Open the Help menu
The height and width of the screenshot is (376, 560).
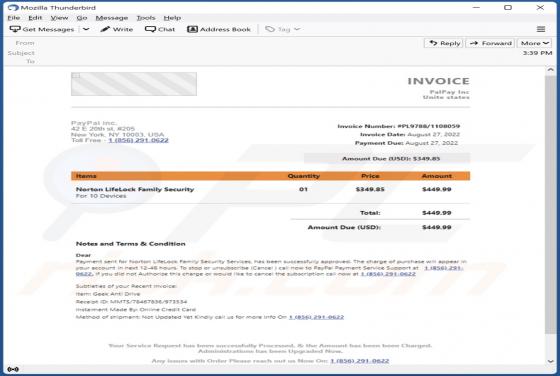(x=172, y=18)
